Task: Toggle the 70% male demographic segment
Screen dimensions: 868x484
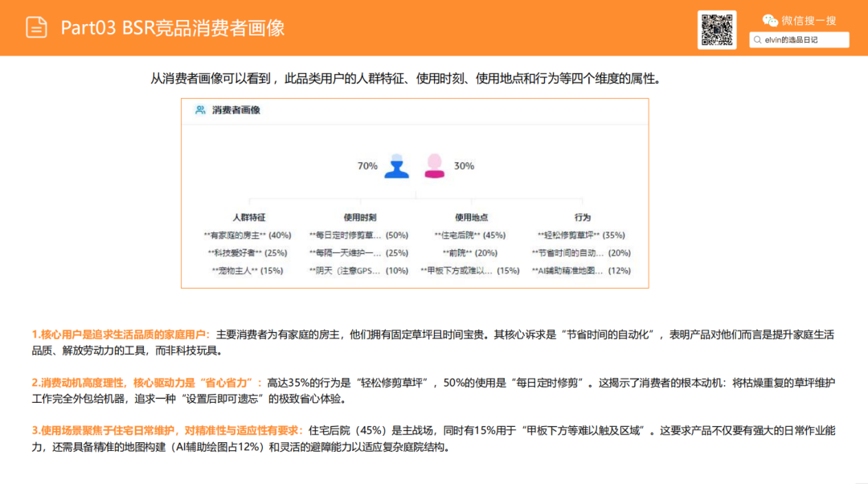Action: 366,167
